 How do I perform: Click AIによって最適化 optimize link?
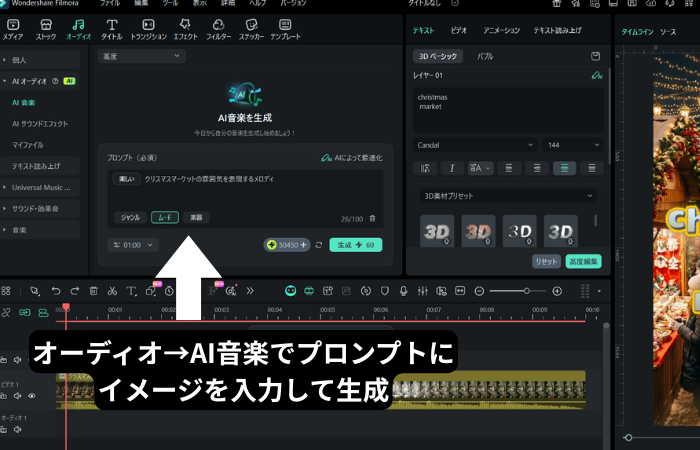352,158
